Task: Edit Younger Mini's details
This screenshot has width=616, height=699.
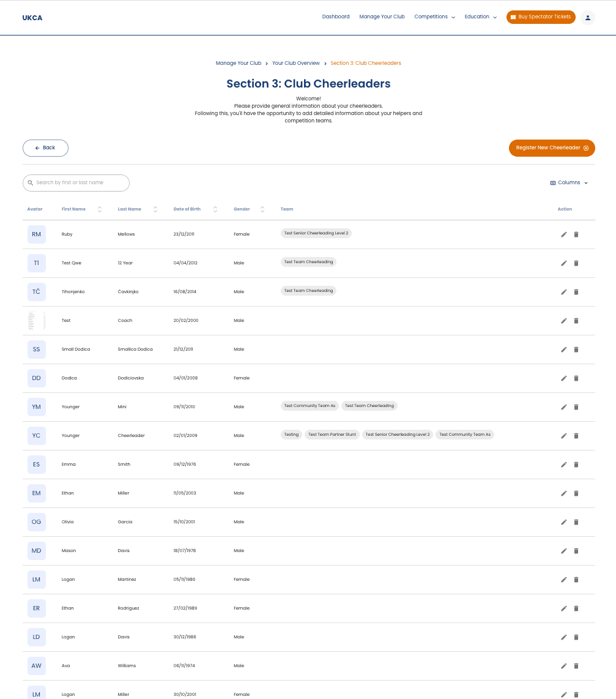Action: point(563,407)
